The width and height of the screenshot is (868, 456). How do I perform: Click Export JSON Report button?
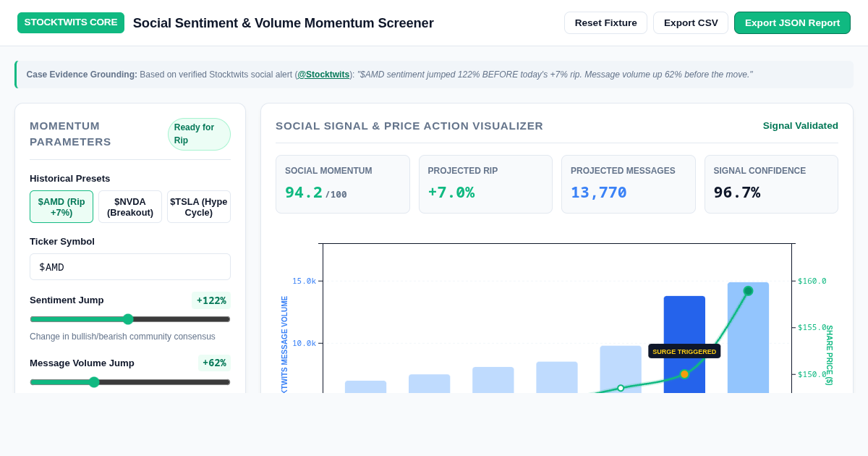(792, 22)
